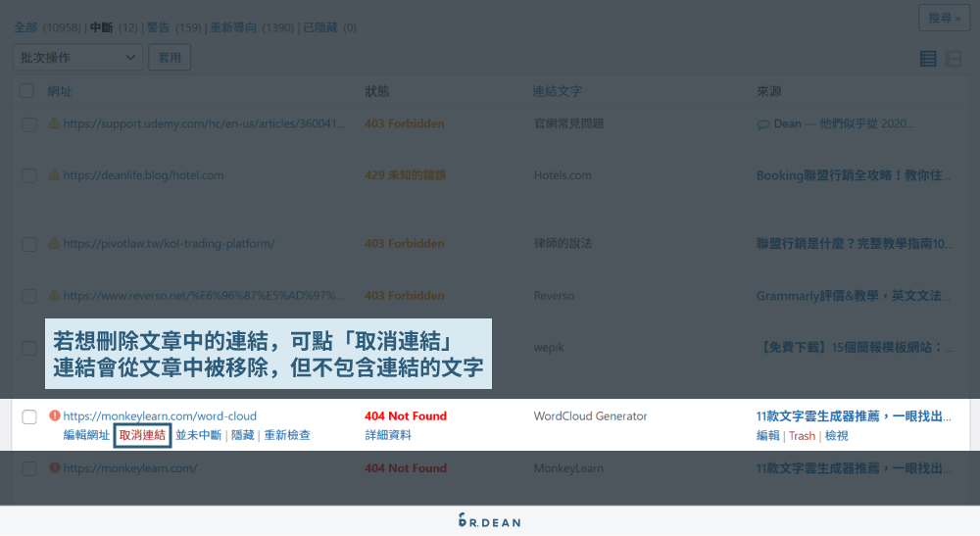Open www.reverso.net URL link
The width and height of the screenshot is (980, 536).
[203, 295]
